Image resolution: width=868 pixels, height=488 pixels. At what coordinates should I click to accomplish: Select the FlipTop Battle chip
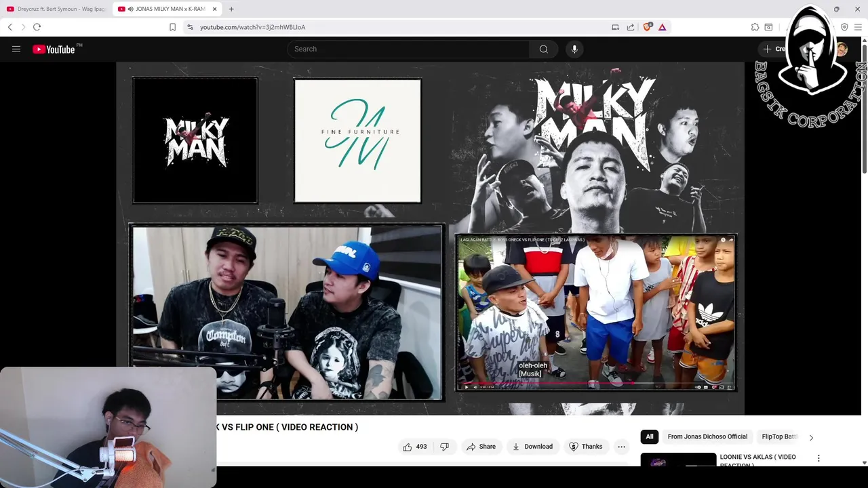pyautogui.click(x=780, y=436)
